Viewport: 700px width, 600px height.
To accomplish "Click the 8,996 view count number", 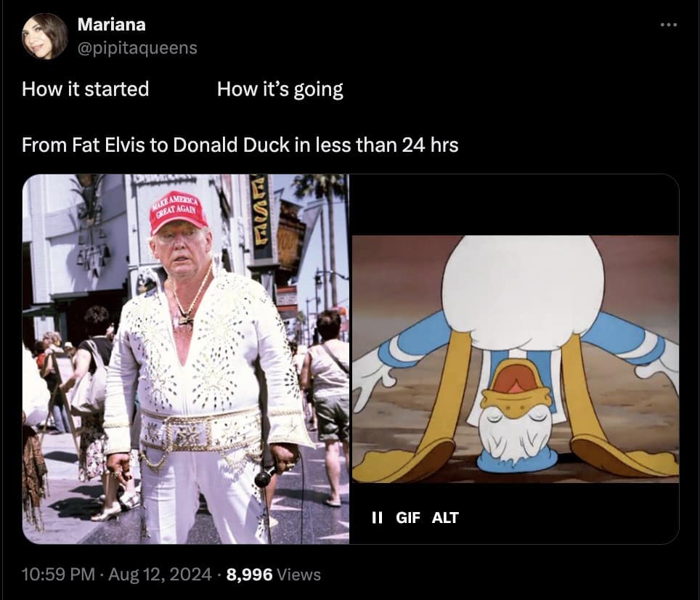I will pos(250,574).
